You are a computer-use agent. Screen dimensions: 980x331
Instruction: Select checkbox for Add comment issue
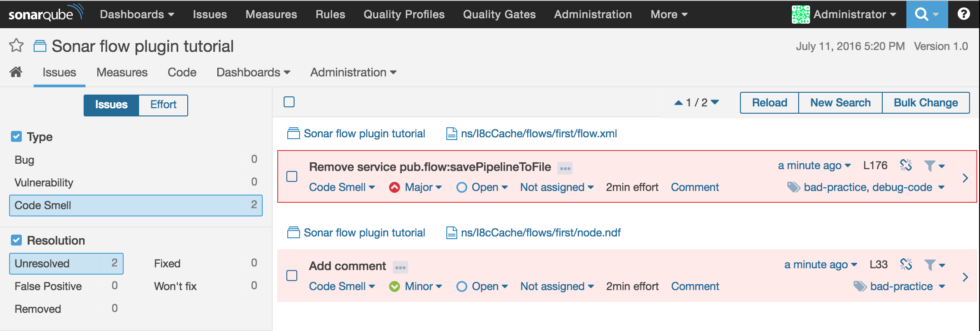point(292,276)
